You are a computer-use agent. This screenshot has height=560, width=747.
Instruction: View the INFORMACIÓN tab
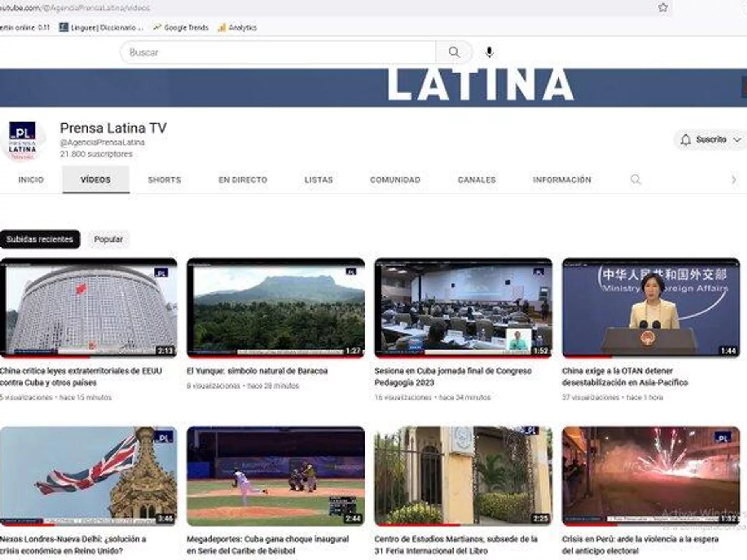[562, 180]
